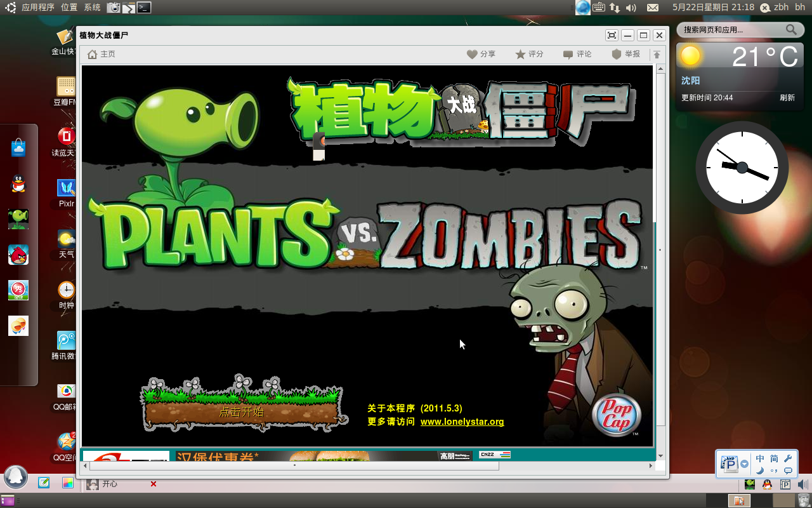812x508 pixels.
Task: Click the horizontal scrollbar left arrow
Action: tap(86, 465)
